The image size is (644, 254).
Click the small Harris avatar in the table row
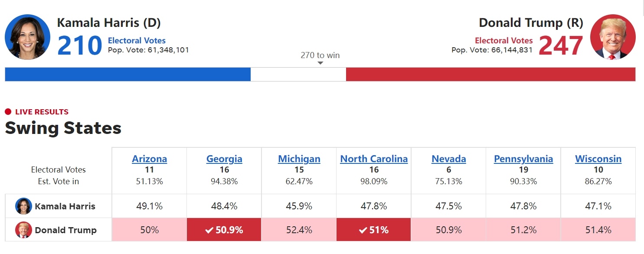click(x=23, y=206)
